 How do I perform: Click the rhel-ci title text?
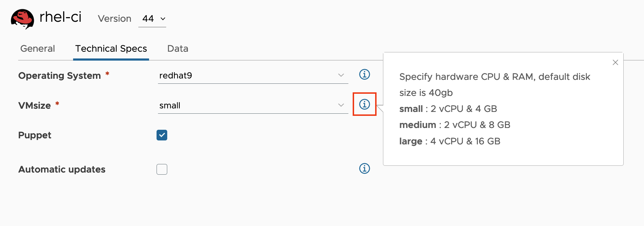(60, 17)
